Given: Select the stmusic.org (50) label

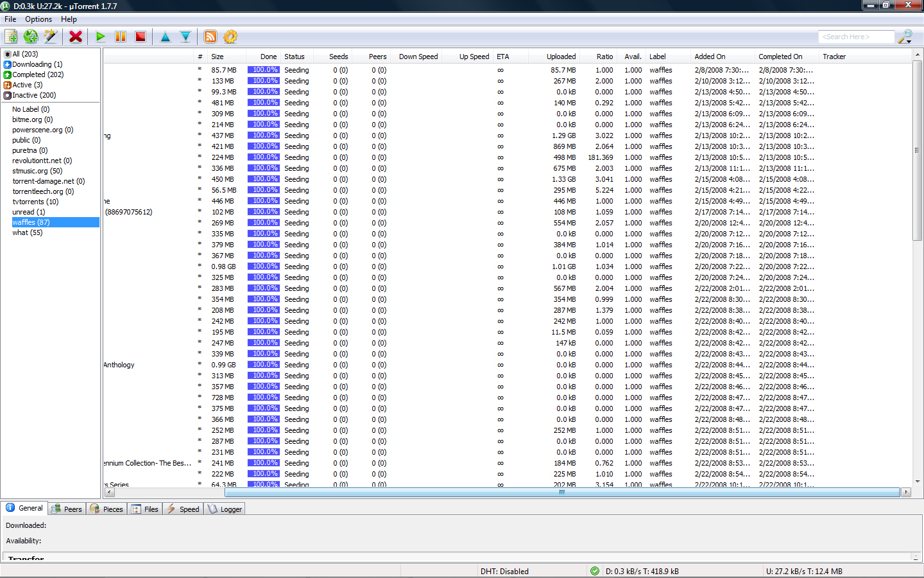Looking at the screenshot, I should click(37, 171).
